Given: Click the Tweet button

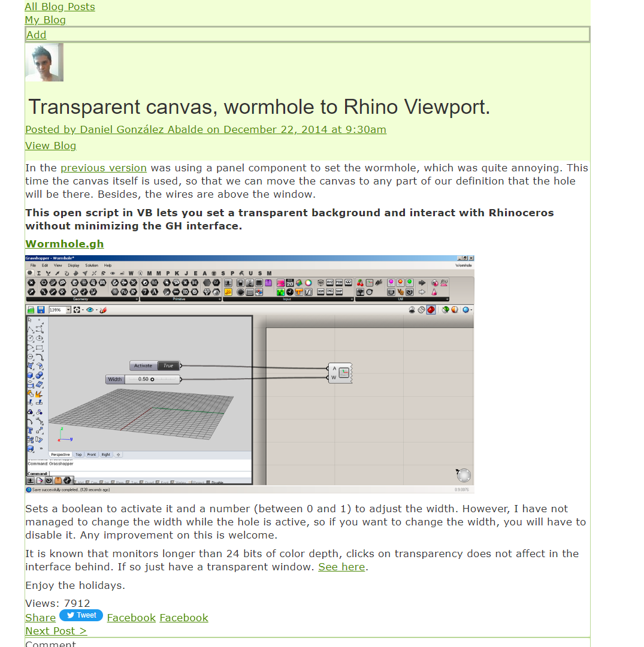Looking at the screenshot, I should pyautogui.click(x=81, y=615).
